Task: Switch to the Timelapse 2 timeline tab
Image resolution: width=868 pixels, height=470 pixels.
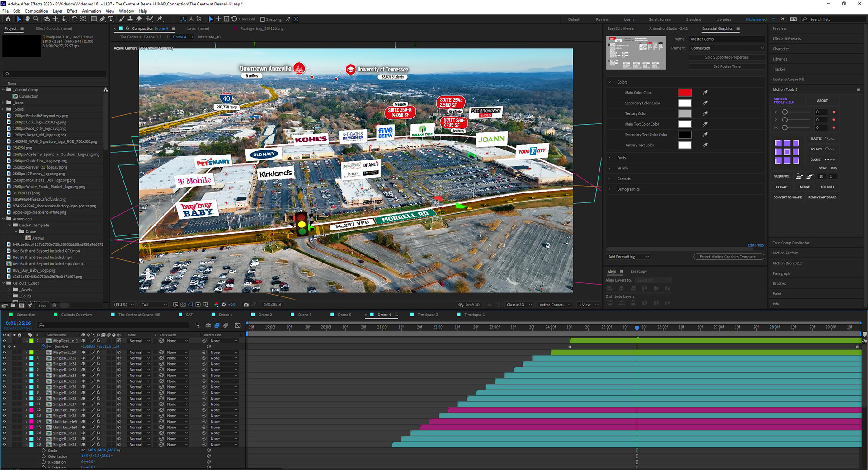Action: coord(428,315)
